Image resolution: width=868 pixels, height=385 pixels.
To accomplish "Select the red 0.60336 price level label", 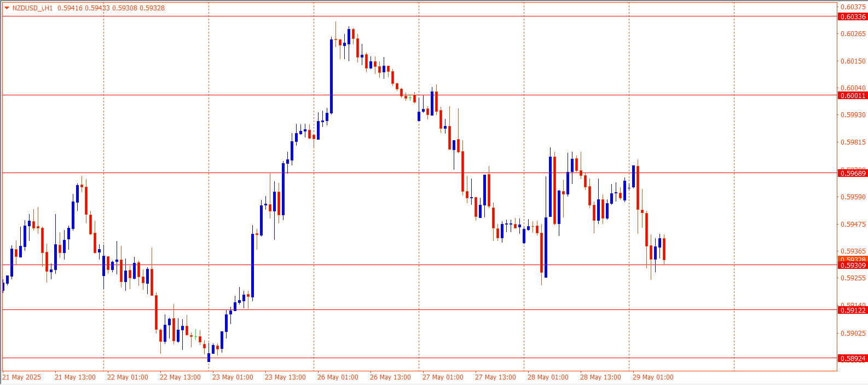I will tap(853, 16).
